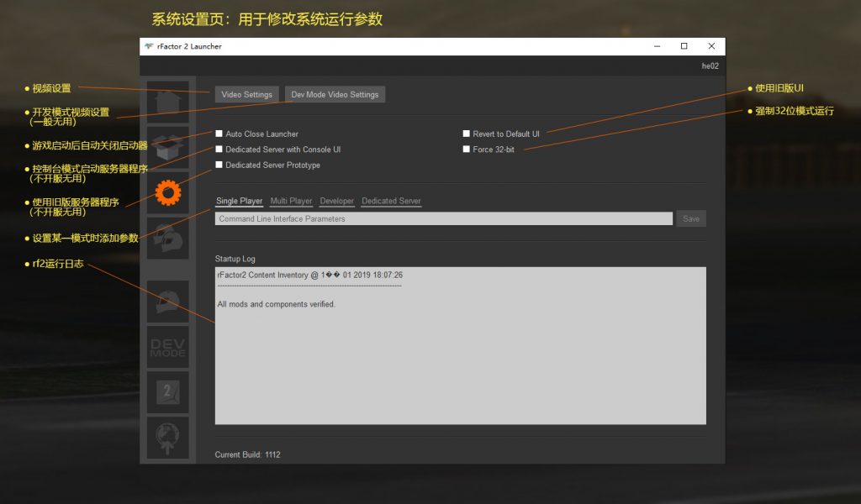Screen dimensions: 861x504
Task: Maximize the rFactor 2 Launcher window
Action: pyautogui.click(x=684, y=46)
